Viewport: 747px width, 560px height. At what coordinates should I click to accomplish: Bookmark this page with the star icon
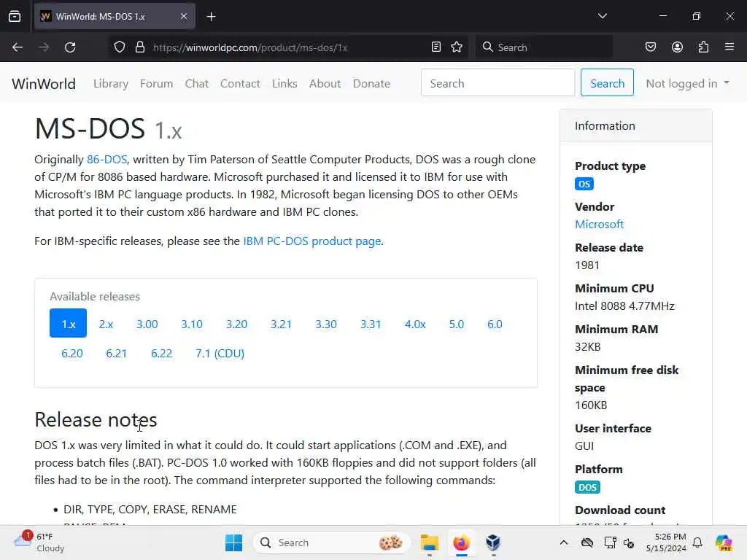coord(457,47)
